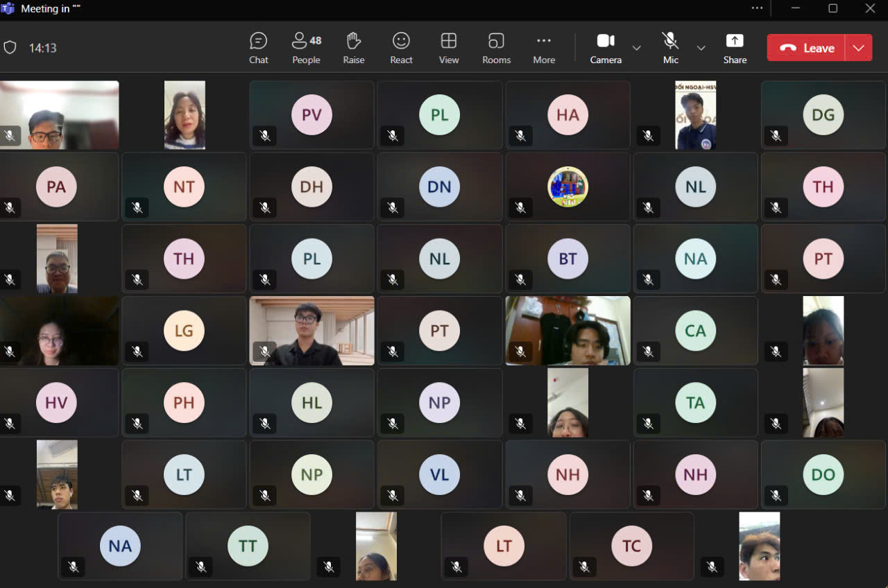Expand Mic options dropdown arrow
The image size is (888, 588).
tap(701, 48)
